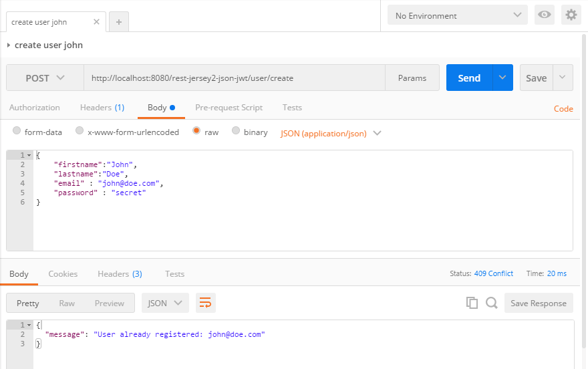Click the request URL input field
The image size is (588, 369).
coord(234,78)
